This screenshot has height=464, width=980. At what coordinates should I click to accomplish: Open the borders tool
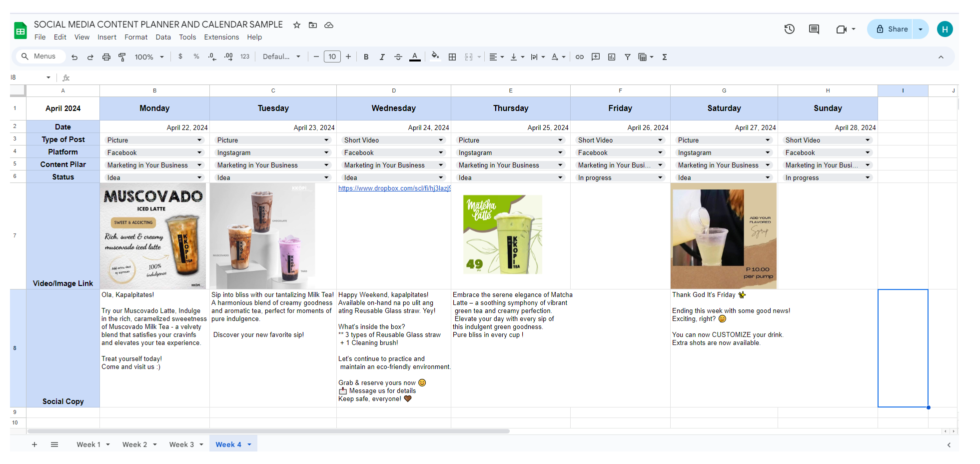click(x=452, y=57)
